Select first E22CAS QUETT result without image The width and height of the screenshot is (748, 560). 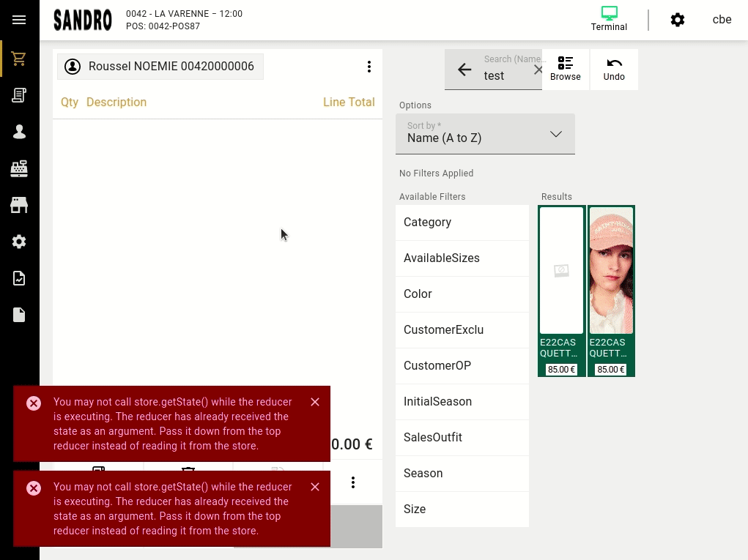(x=561, y=291)
